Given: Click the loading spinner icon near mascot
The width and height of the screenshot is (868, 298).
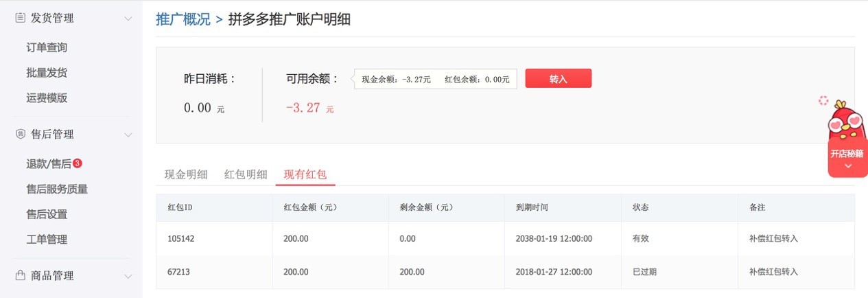Looking at the screenshot, I should click(823, 101).
